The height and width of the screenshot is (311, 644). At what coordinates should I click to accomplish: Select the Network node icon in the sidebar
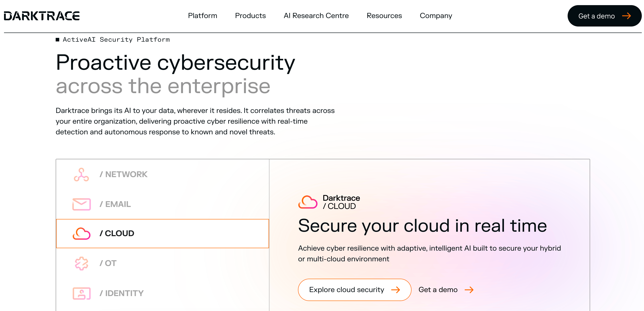click(81, 175)
